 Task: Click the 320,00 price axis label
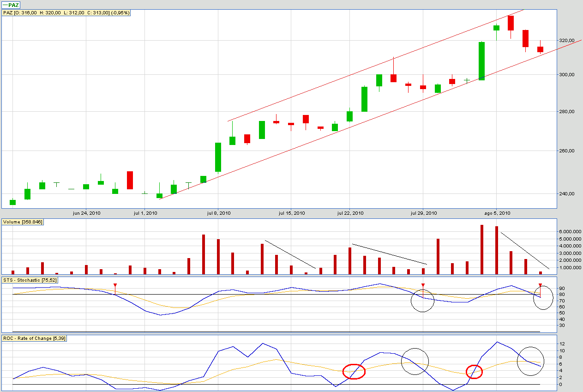click(x=566, y=41)
